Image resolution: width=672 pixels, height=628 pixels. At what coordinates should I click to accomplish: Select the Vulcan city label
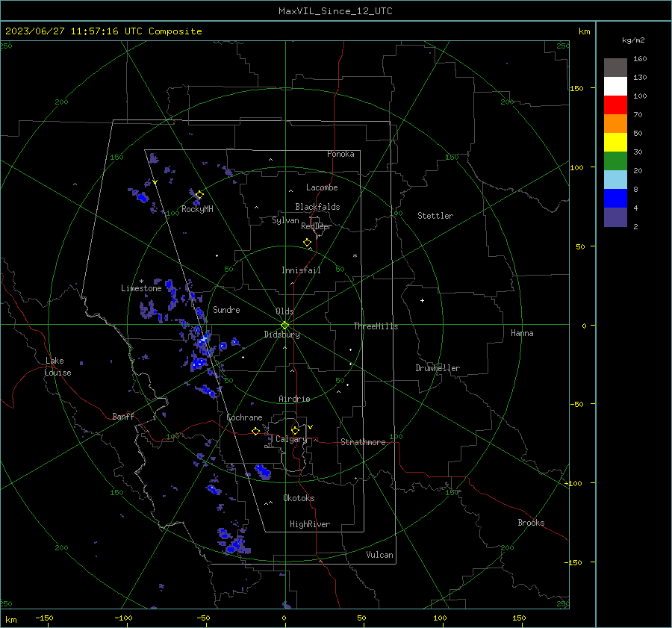pyautogui.click(x=379, y=555)
